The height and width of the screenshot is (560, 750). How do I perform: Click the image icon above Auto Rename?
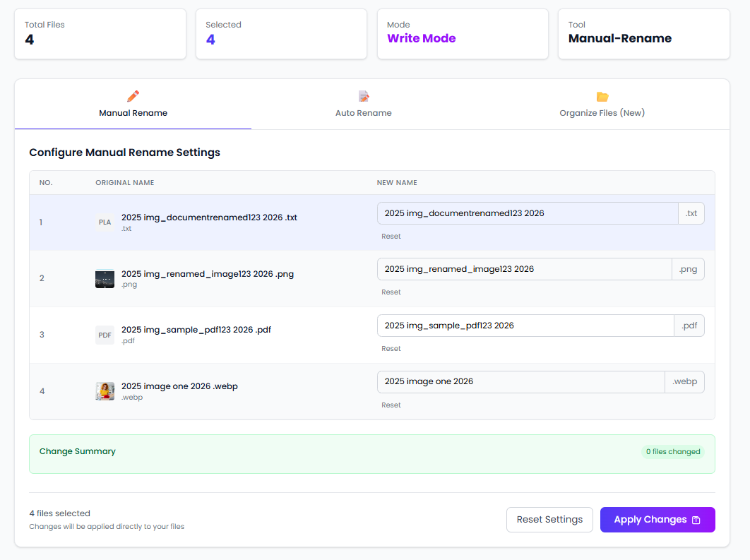(x=363, y=95)
